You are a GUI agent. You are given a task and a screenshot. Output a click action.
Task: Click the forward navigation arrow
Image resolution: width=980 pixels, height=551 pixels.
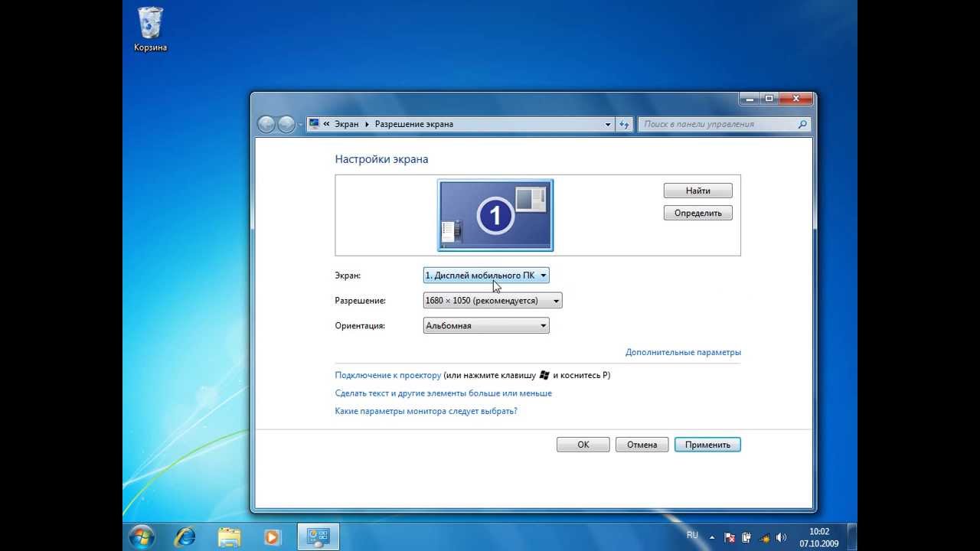click(x=286, y=124)
